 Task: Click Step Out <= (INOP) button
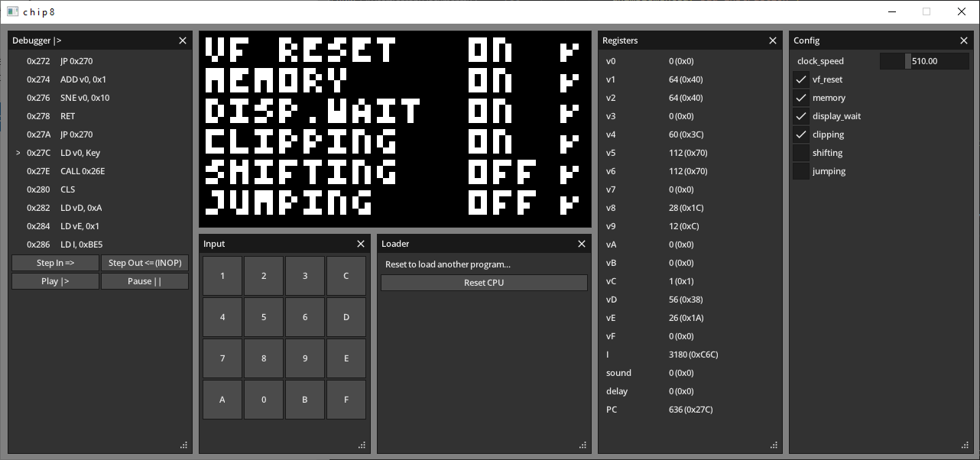144,263
